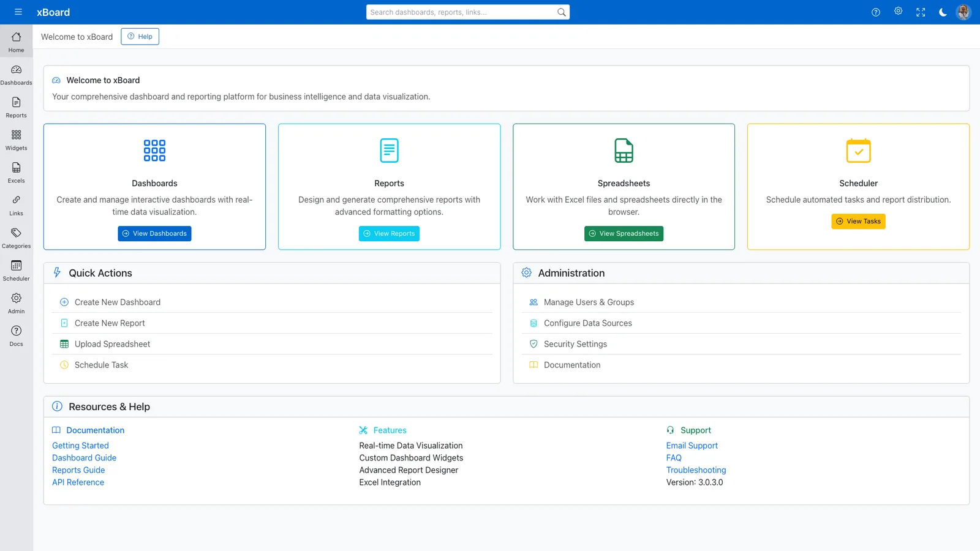Click the View Tasks button
Viewport: 980px width, 551px height.
858,222
